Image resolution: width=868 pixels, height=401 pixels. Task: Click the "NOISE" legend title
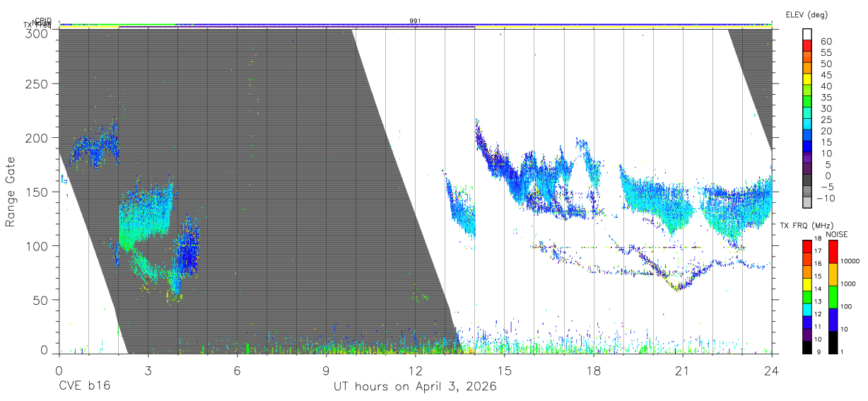coord(838,234)
